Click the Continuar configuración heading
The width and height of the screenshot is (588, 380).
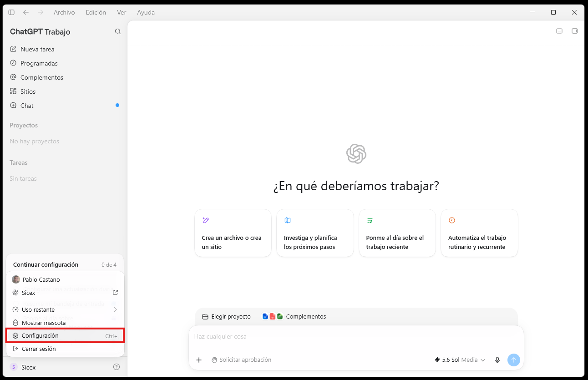[46, 264]
